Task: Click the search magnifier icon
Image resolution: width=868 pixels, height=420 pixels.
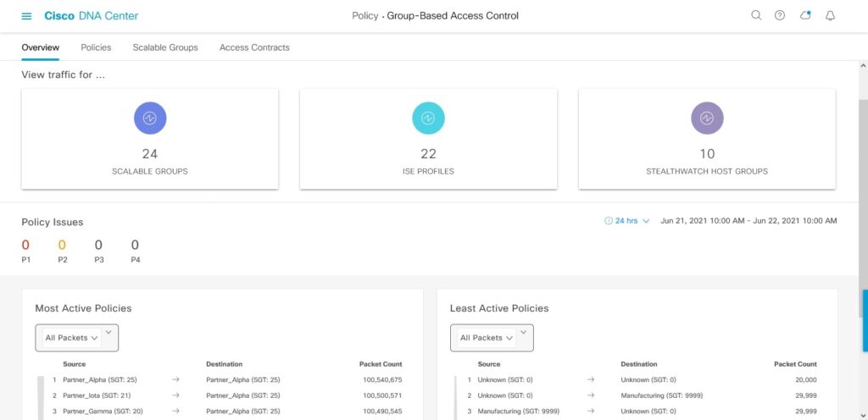Action: pos(756,16)
